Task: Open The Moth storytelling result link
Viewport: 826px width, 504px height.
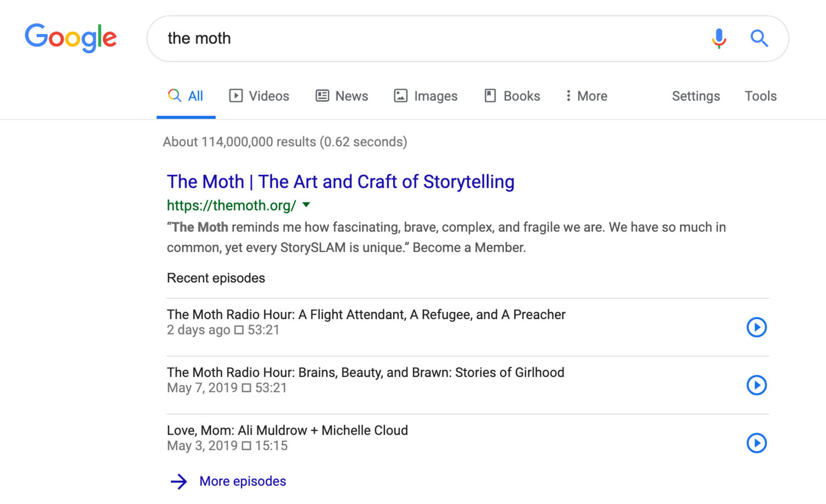Action: click(340, 182)
